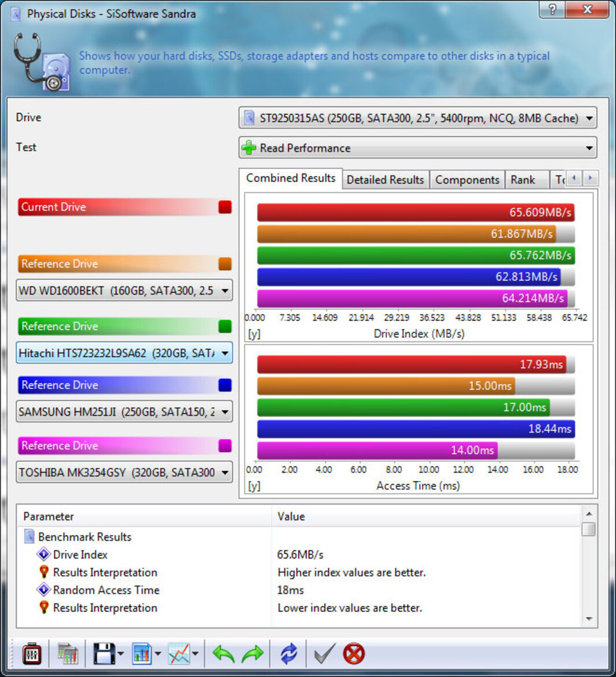This screenshot has height=677, width=616.
Task: Click the blue 18.44ms access time bar
Action: [416, 429]
